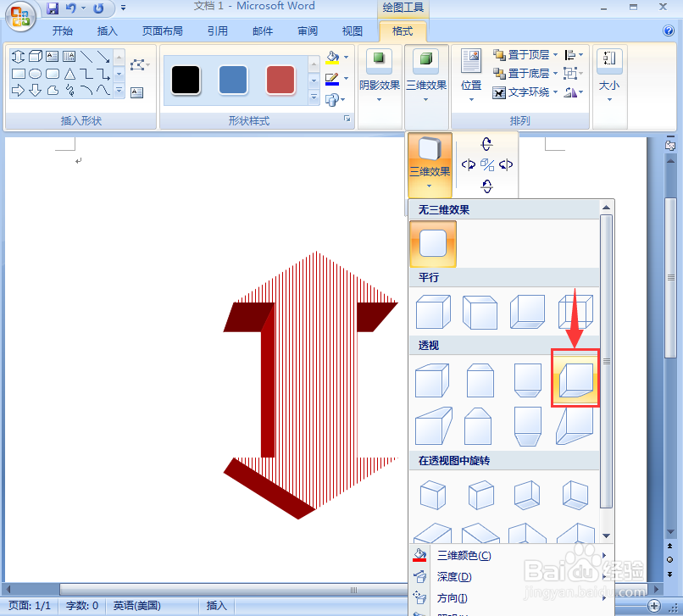Toggle 3D effect on/off center icon
Image resolution: width=683 pixels, height=616 pixels.
click(x=487, y=164)
